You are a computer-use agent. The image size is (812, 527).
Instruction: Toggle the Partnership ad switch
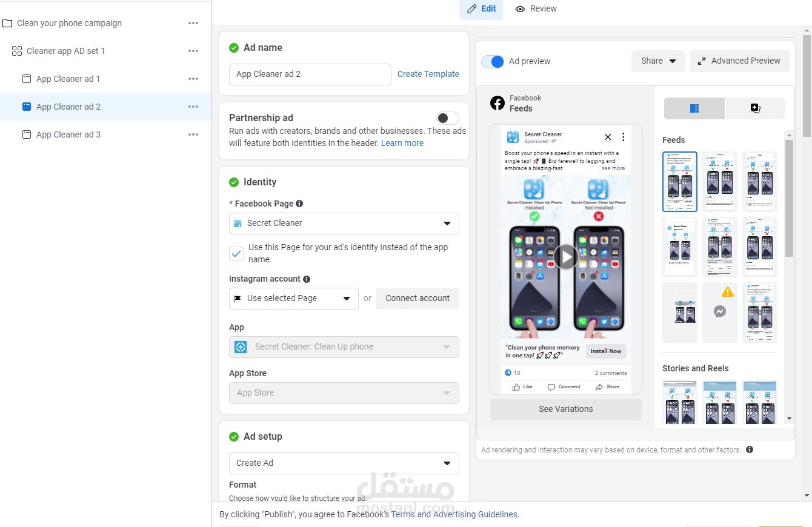click(447, 118)
